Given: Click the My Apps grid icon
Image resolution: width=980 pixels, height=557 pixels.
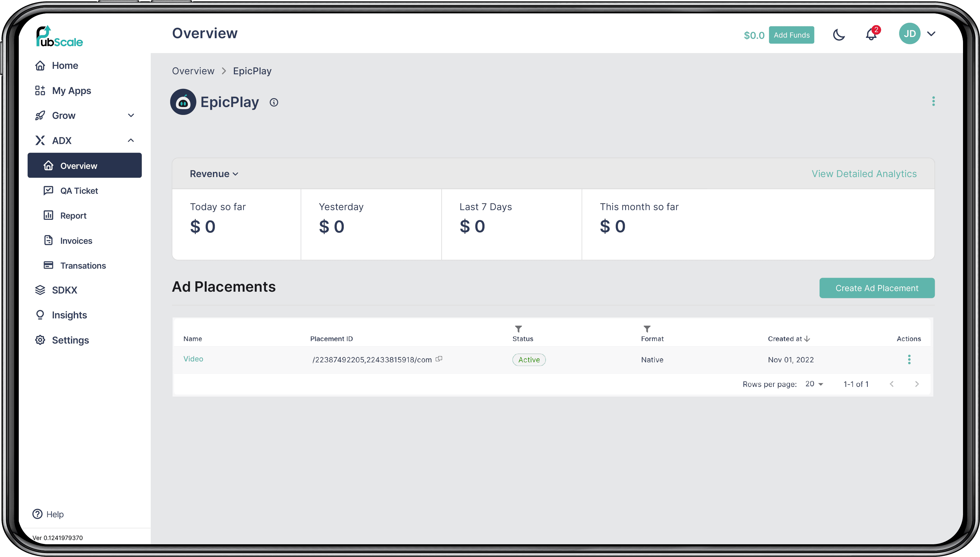Looking at the screenshot, I should (40, 91).
